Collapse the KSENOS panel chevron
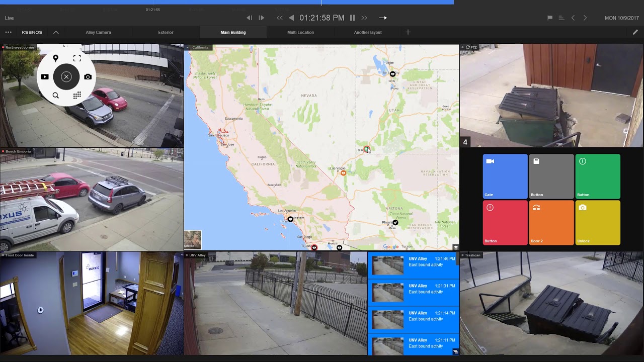644x362 pixels. click(56, 32)
